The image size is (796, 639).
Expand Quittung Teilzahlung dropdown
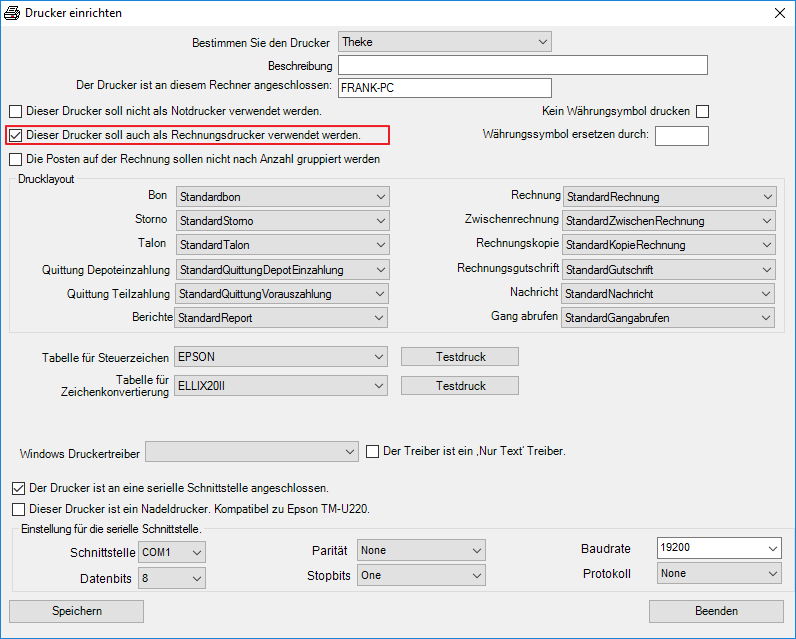pyautogui.click(x=282, y=294)
